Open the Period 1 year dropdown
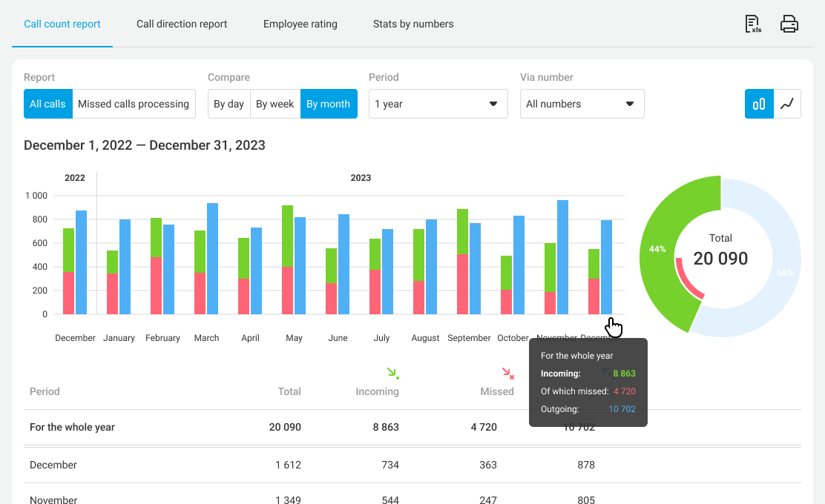This screenshot has width=825, height=504. 438,104
